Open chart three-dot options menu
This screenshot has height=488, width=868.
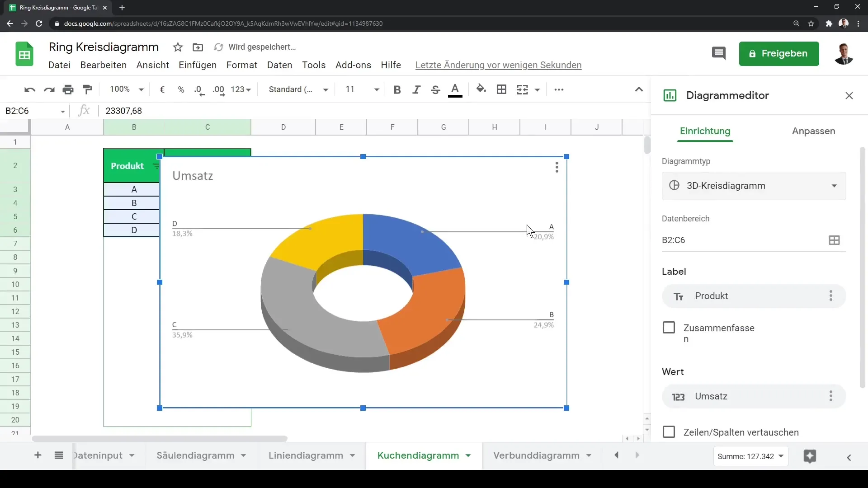click(x=557, y=167)
